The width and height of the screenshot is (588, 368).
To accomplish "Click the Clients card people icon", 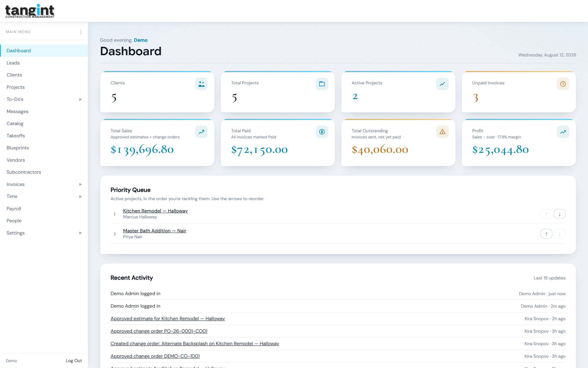I will point(201,84).
